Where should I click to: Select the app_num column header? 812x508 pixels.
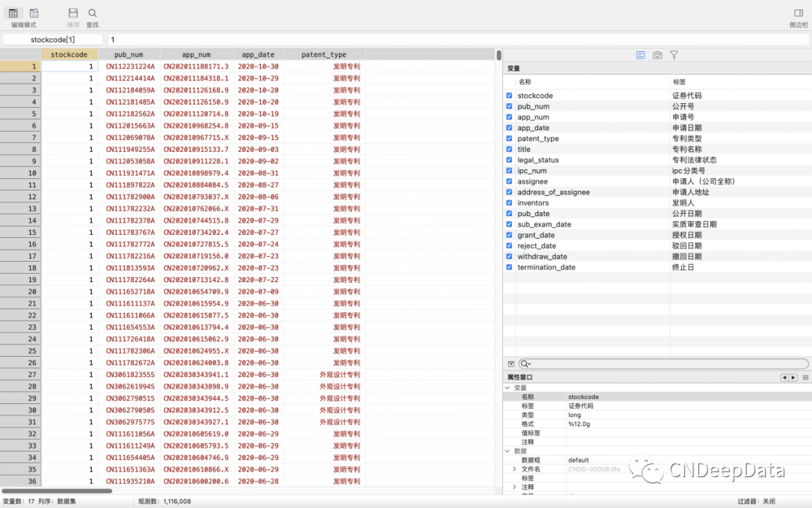click(x=196, y=54)
